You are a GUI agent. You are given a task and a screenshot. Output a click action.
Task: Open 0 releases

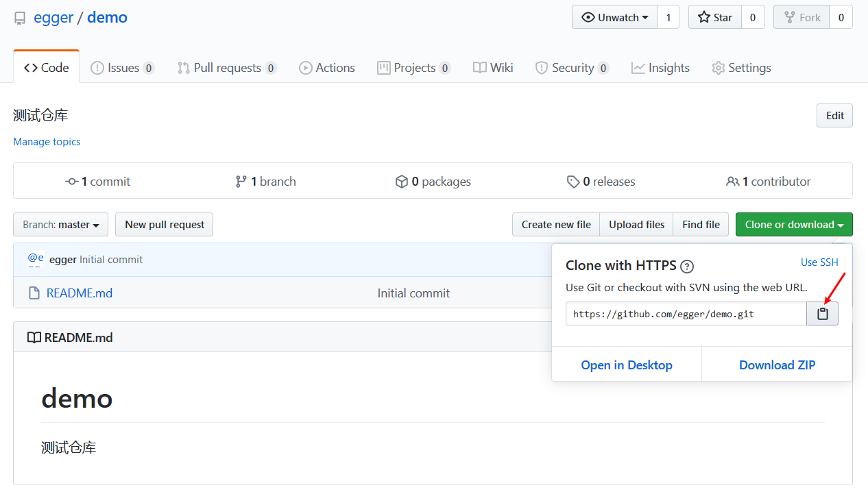(x=601, y=182)
